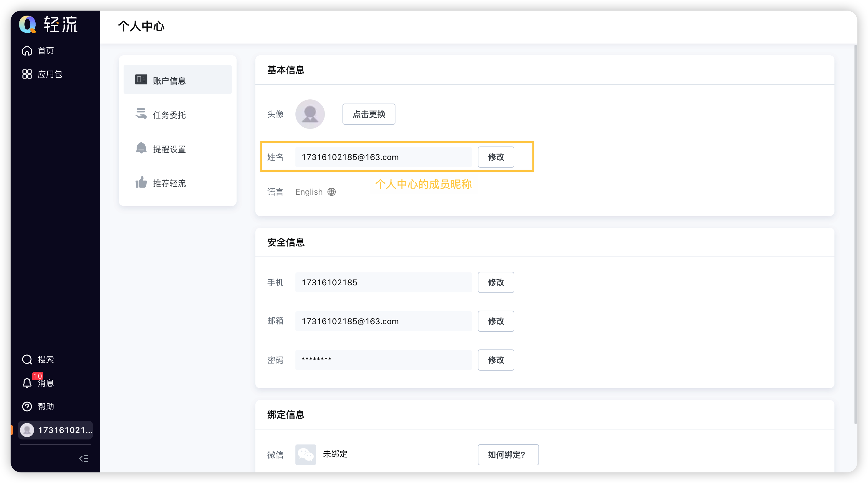This screenshot has height=483, width=868.
Task: Click the 提醒设置 bell icon
Action: click(141, 148)
